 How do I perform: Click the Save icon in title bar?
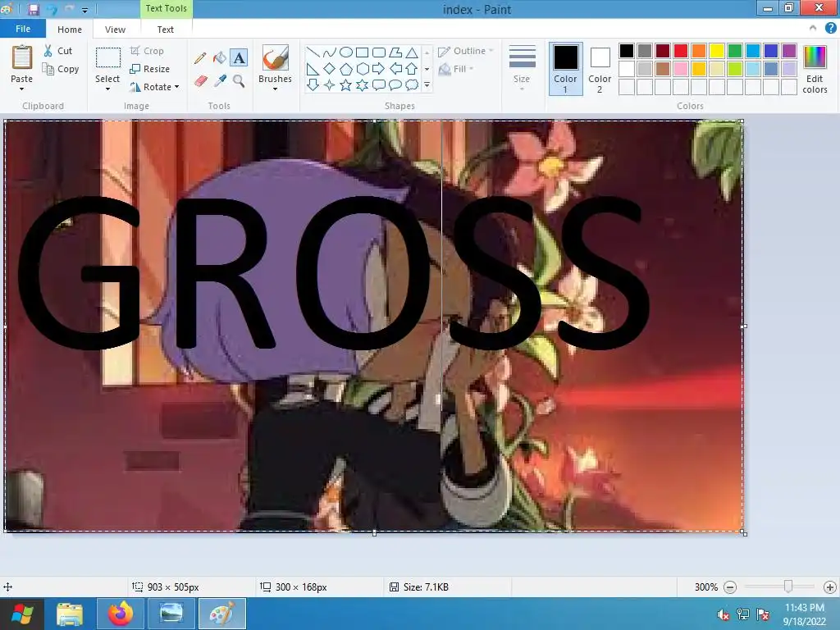33,9
